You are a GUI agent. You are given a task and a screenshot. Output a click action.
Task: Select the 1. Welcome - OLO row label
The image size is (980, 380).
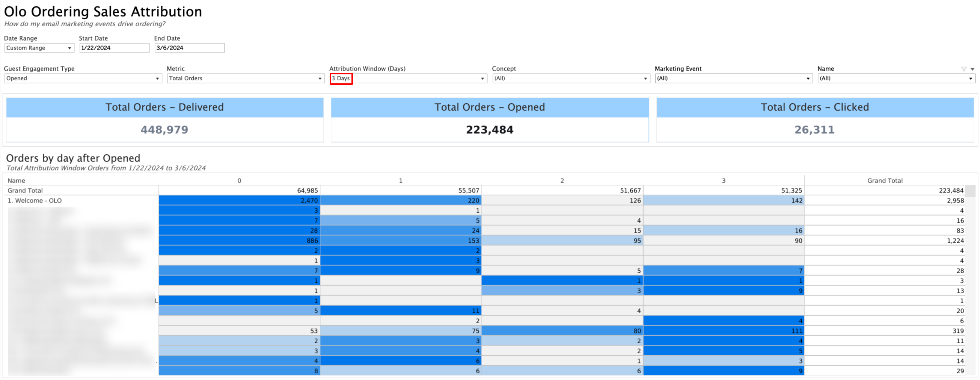[x=35, y=201]
